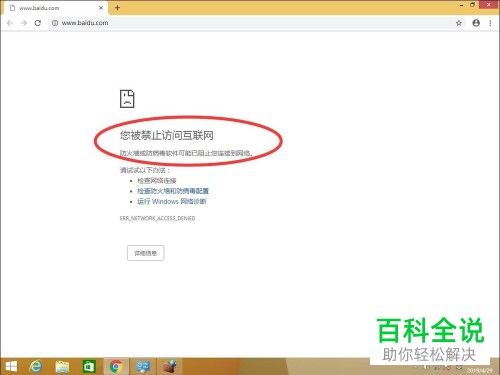The width and height of the screenshot is (500, 375).
Task: Restore down the Chrome window
Action: pos(473,5)
